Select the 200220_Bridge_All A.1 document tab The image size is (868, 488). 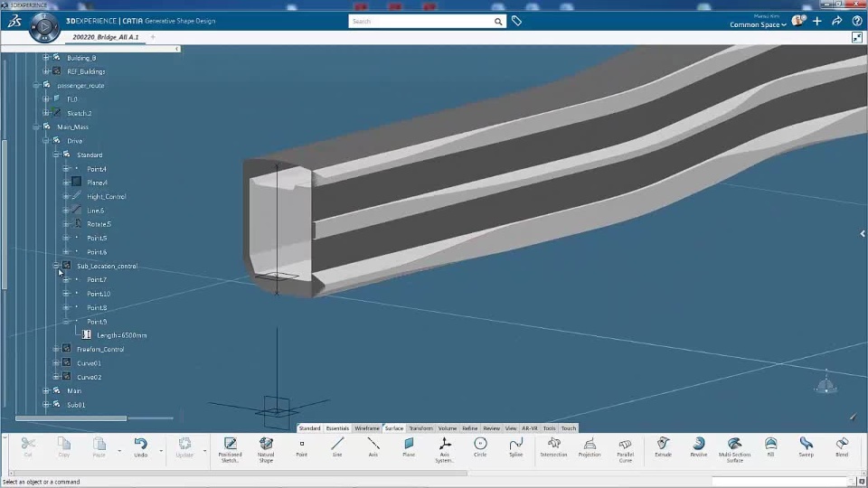coord(106,37)
